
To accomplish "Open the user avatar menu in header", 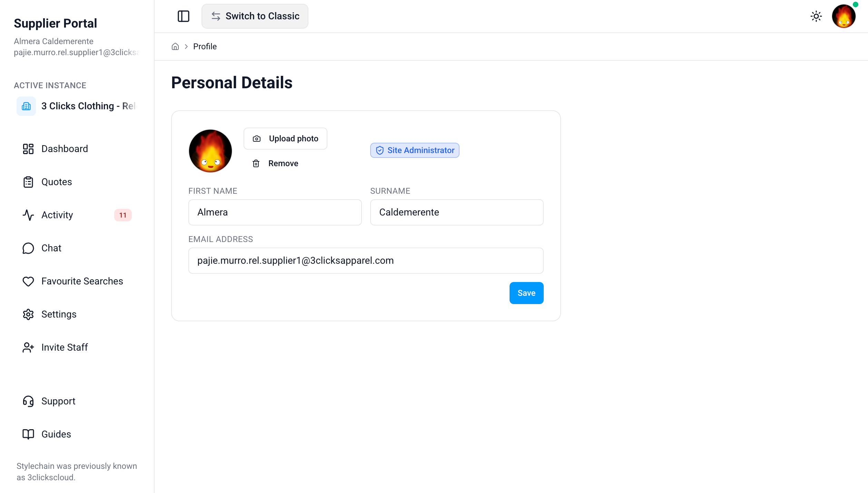I will coord(844,16).
